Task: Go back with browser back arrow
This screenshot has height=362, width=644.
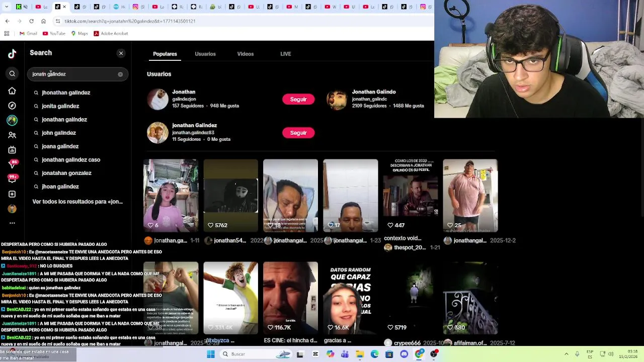Action: point(7,21)
